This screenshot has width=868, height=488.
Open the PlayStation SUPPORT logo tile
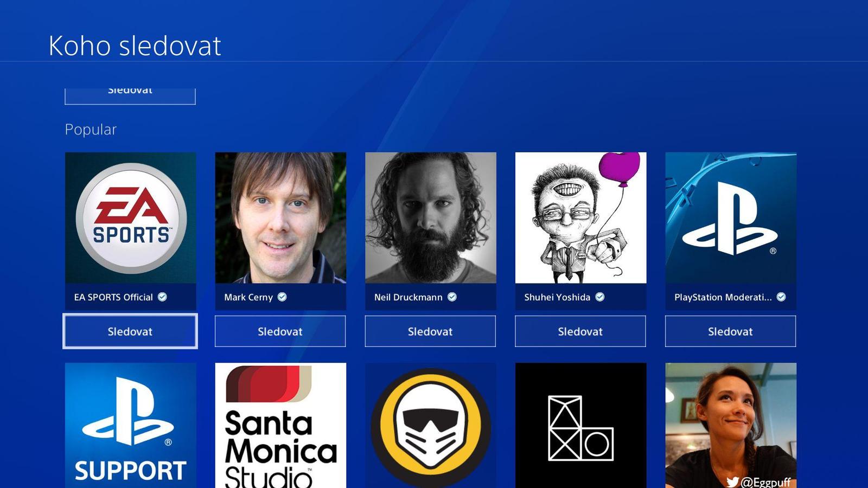130,425
